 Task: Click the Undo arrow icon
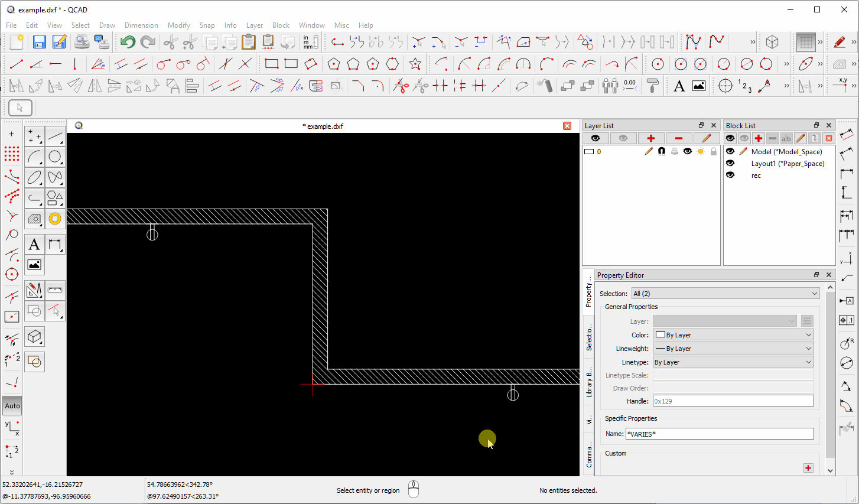click(128, 42)
